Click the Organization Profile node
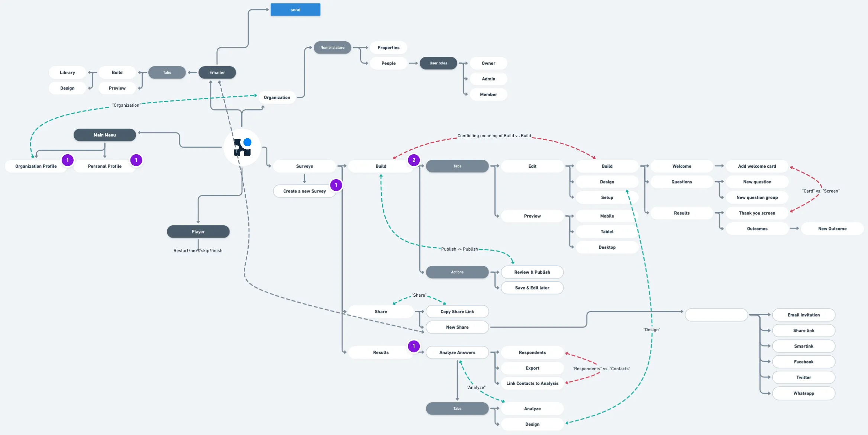The width and height of the screenshot is (868, 435). click(x=36, y=166)
